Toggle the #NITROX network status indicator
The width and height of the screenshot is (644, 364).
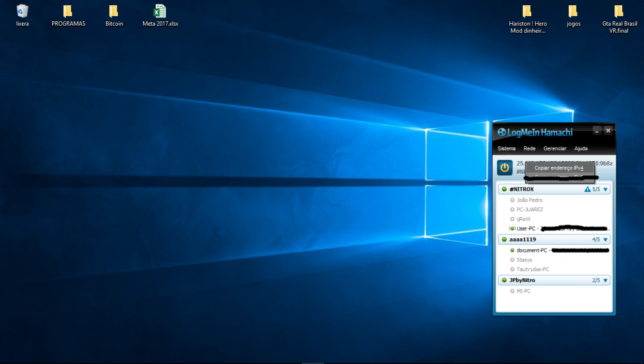pos(504,189)
